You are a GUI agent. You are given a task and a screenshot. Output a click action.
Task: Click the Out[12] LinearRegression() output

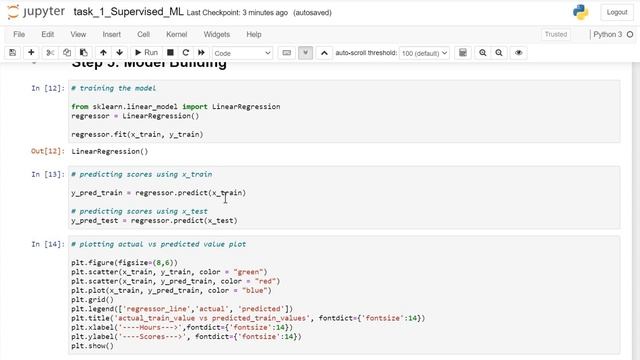pyautogui.click(x=109, y=151)
